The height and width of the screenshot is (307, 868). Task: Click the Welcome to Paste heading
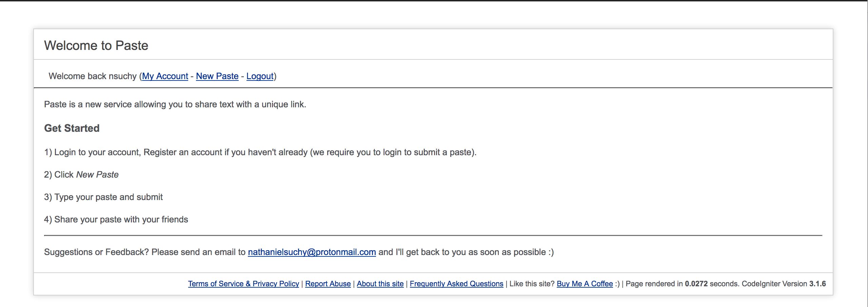[96, 46]
